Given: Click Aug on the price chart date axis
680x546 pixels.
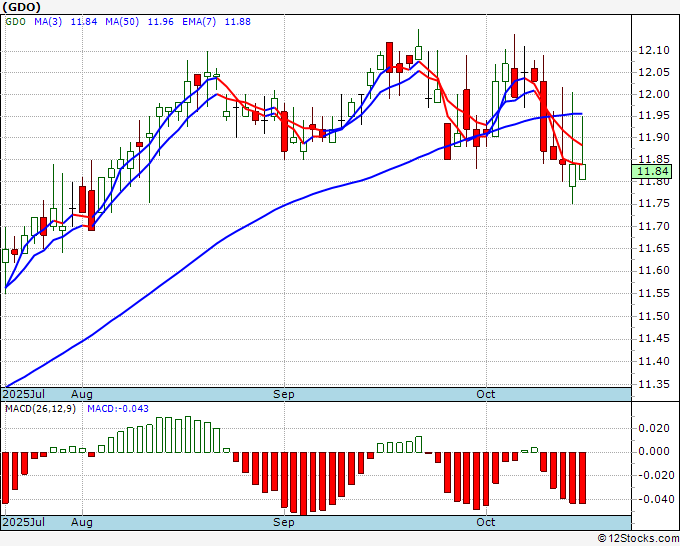Looking at the screenshot, I should click(x=82, y=394).
